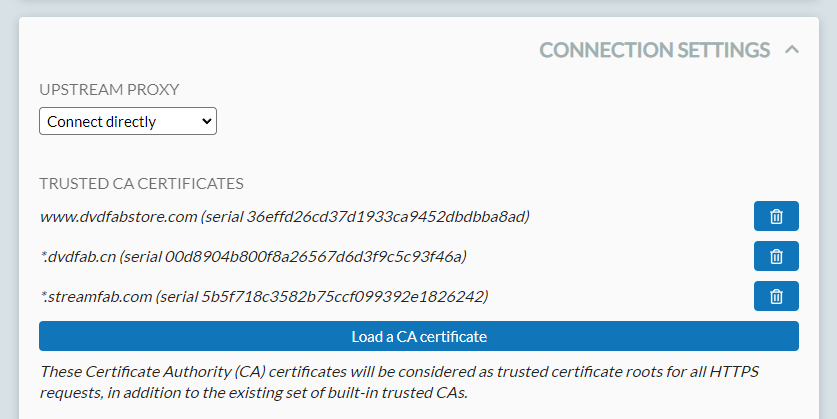Click the Upstream Proxy label

click(109, 89)
